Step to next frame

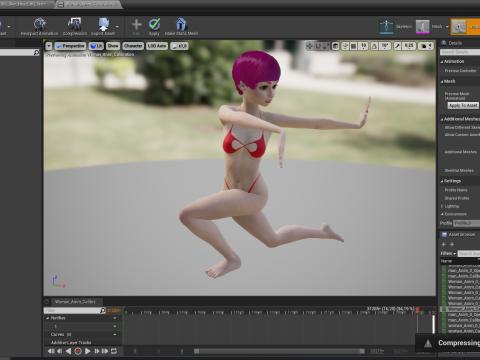coord(97,351)
